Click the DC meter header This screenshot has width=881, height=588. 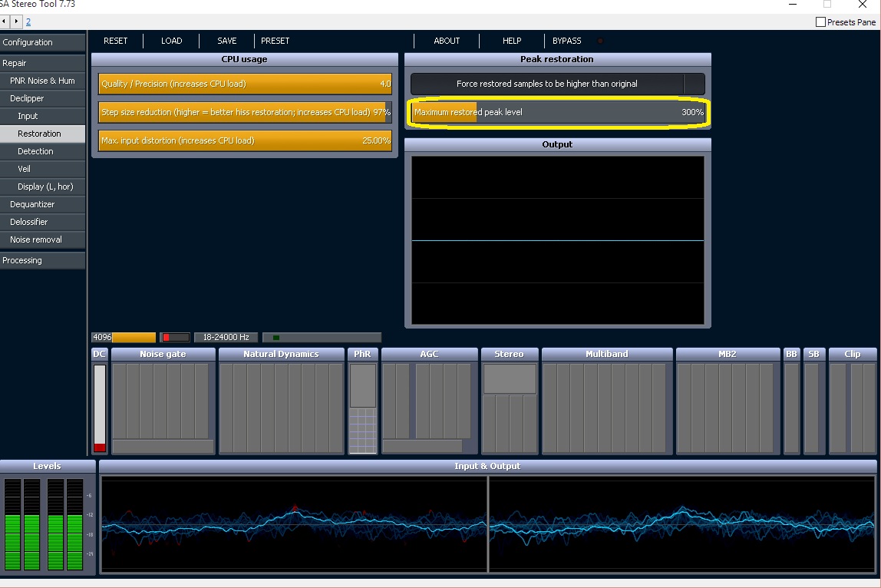(100, 354)
